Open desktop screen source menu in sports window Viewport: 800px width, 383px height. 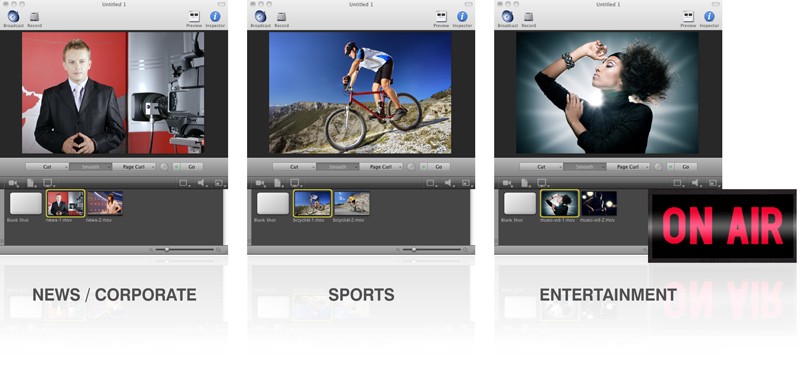coord(296,183)
